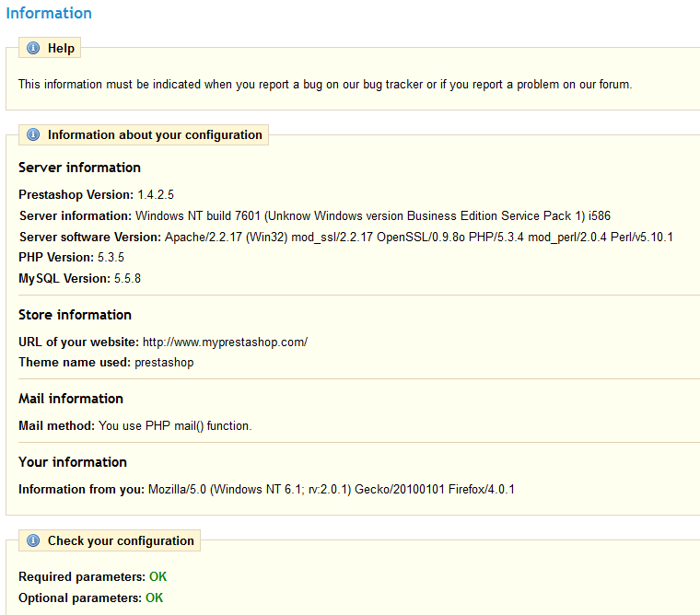Click the Information page title

point(49,13)
